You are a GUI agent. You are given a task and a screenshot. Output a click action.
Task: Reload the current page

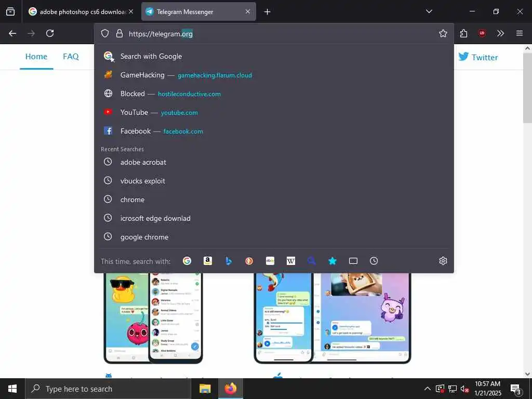50,33
